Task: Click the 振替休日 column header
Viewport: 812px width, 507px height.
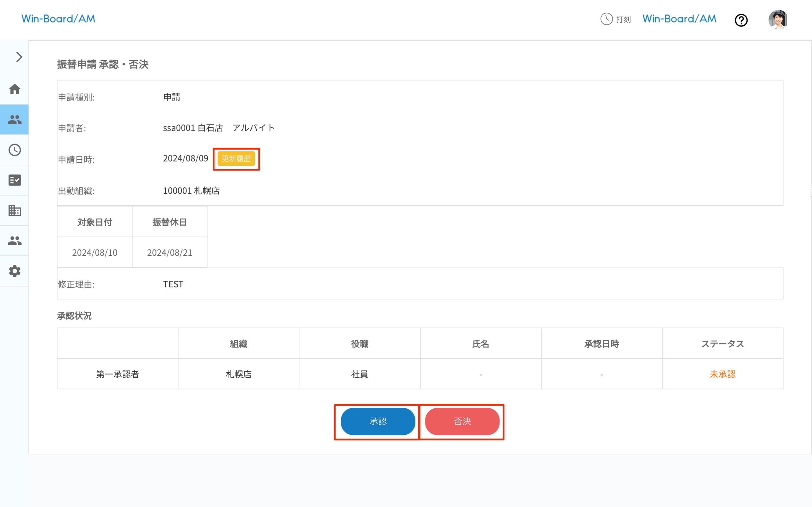Action: (170, 221)
